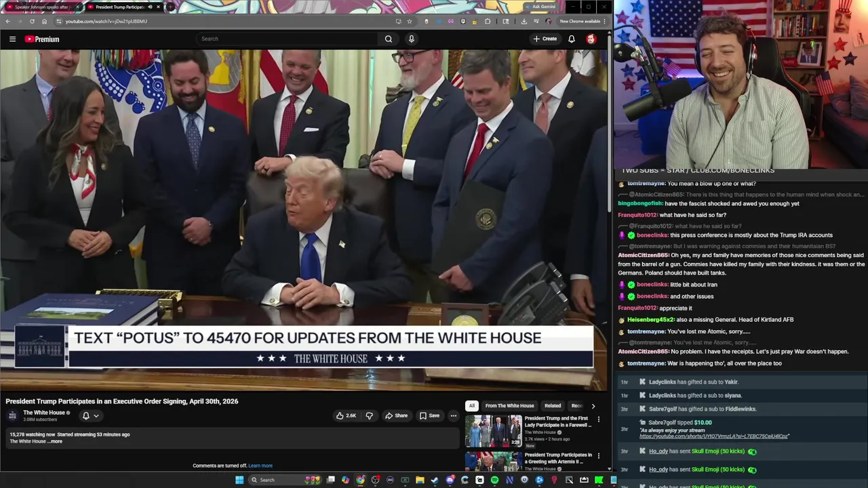This screenshot has height=488, width=868.
Task: Open The White House channel name
Action: (x=44, y=412)
